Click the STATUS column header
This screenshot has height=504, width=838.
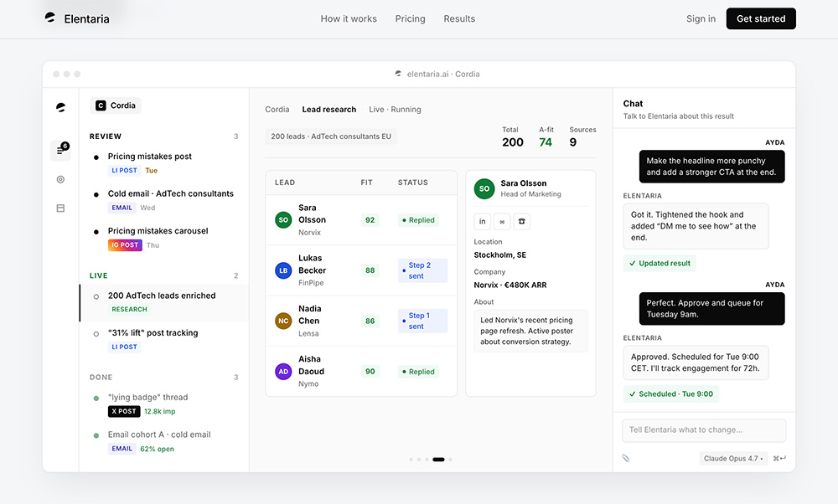coord(412,183)
